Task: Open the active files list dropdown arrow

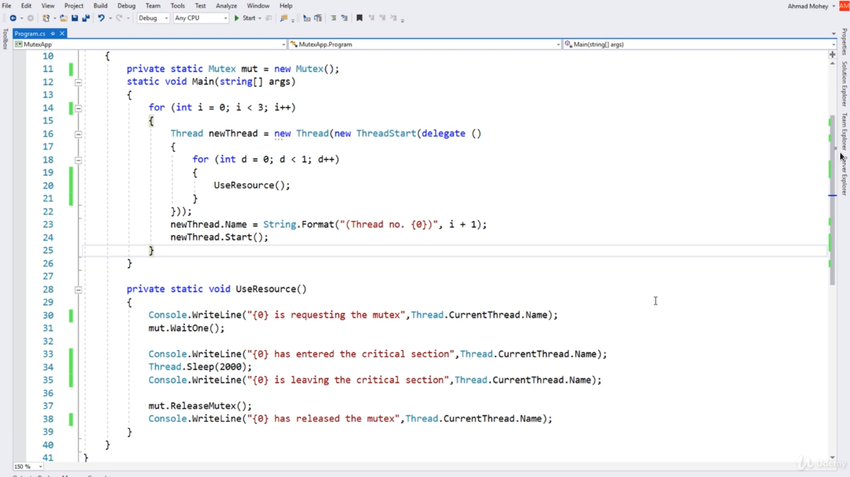Action: coord(834,34)
